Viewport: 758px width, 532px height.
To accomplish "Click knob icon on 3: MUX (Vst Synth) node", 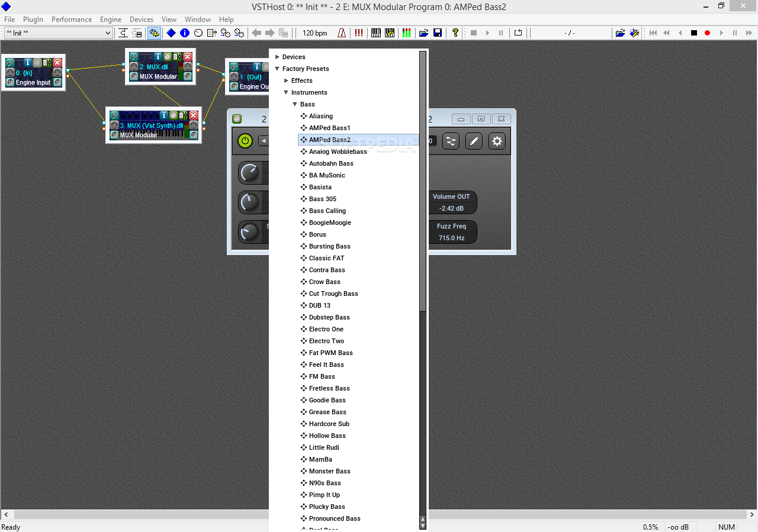I will coord(173,115).
